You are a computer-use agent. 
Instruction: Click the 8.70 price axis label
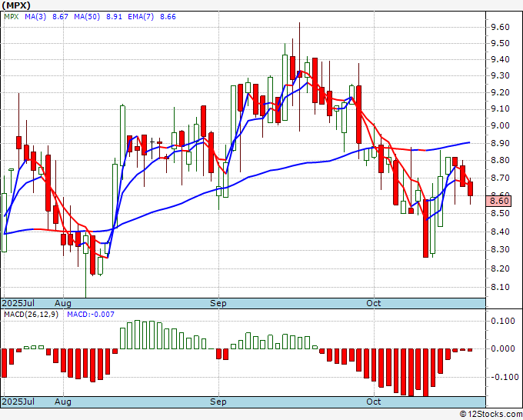point(500,178)
